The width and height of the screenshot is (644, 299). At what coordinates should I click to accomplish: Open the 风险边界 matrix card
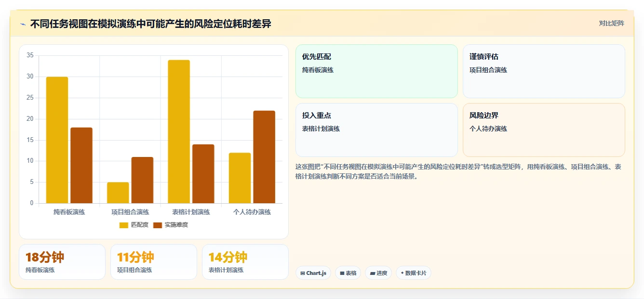[x=544, y=130]
